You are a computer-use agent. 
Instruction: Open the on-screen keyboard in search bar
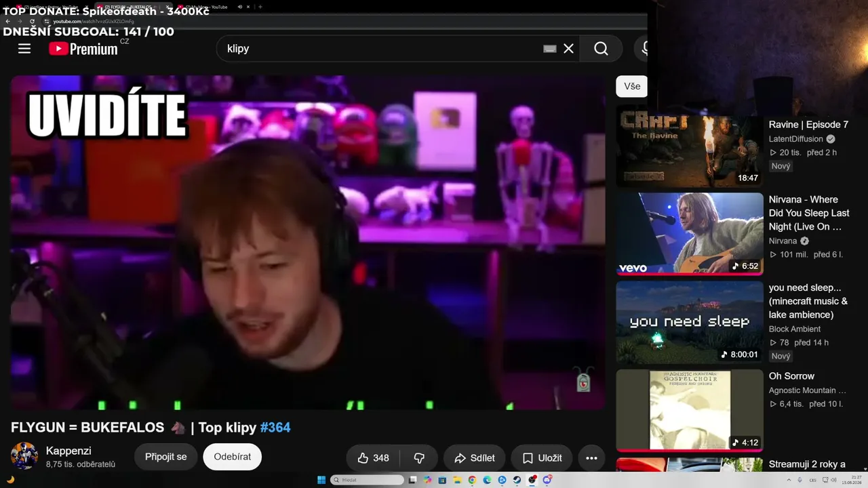tap(550, 49)
